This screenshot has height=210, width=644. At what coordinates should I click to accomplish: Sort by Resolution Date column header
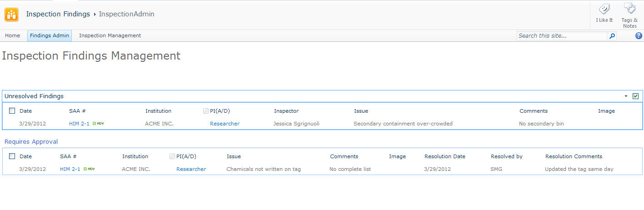tap(444, 156)
